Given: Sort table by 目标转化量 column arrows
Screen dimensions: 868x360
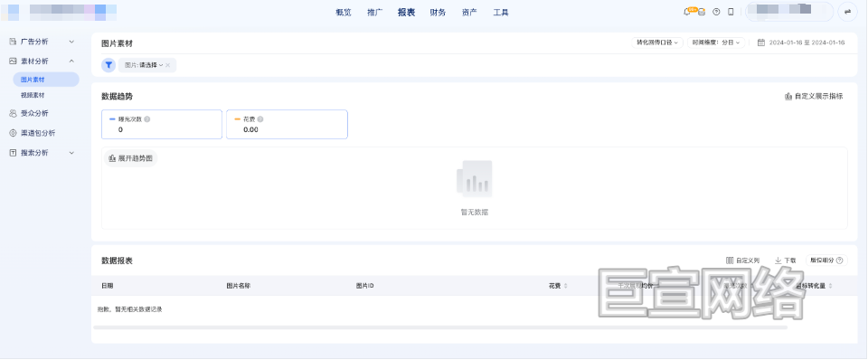Looking at the screenshot, I should [x=830, y=287].
